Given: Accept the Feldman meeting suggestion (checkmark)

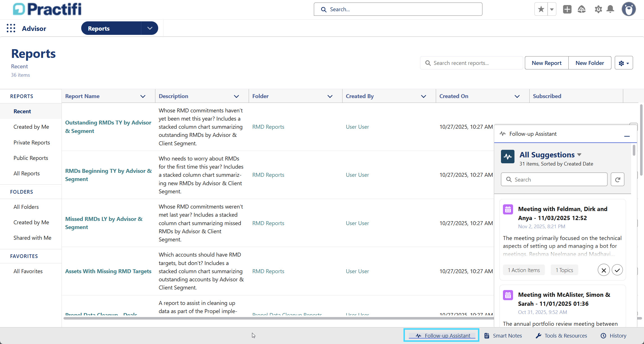Looking at the screenshot, I should [x=617, y=270].
